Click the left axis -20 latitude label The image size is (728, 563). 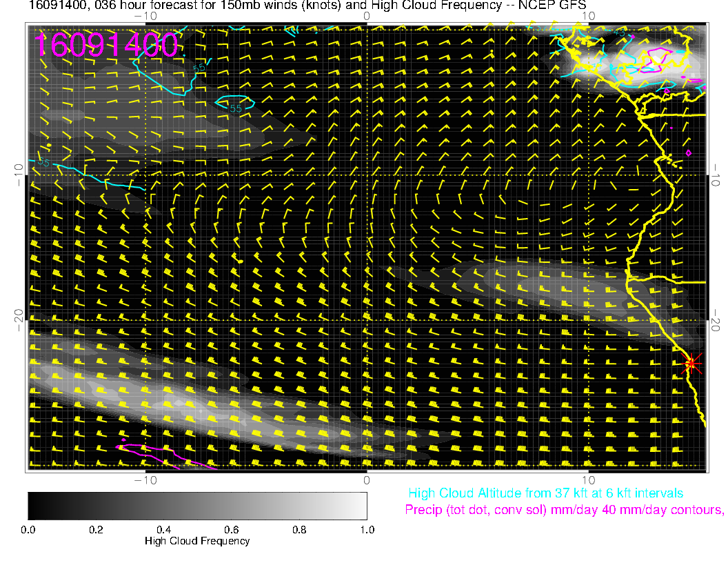coord(18,319)
